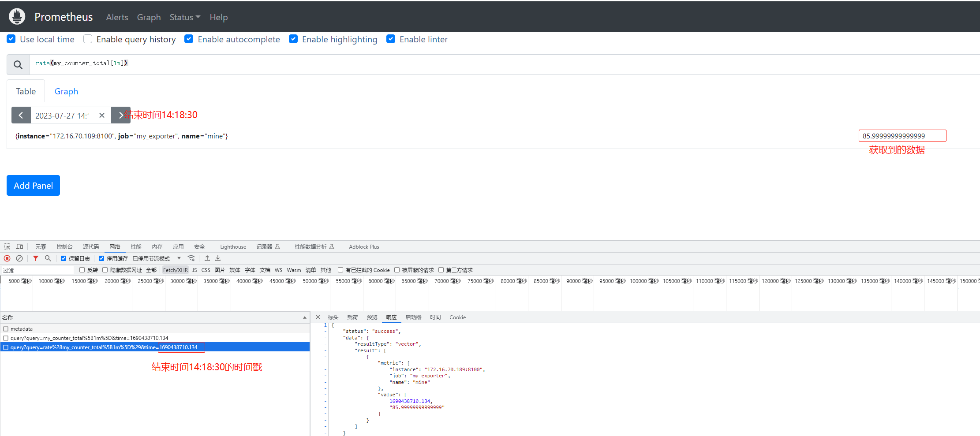Open network search magnifier

point(48,258)
